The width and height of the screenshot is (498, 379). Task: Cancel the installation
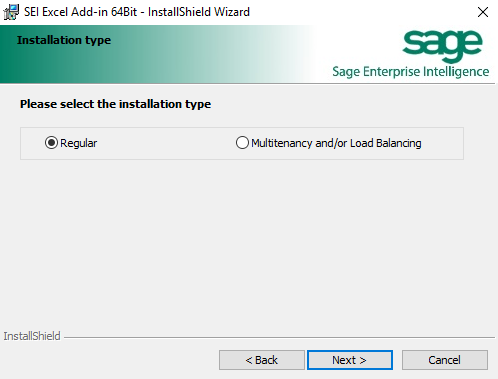pos(445,360)
